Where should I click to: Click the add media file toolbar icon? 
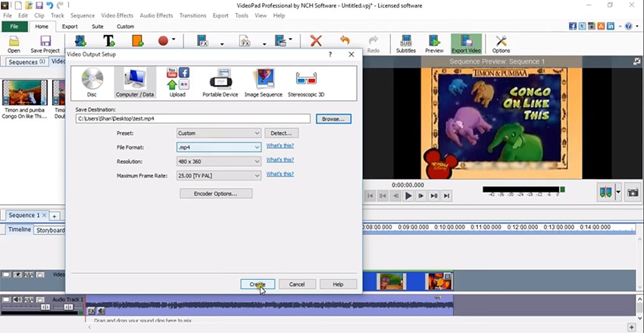click(x=80, y=41)
